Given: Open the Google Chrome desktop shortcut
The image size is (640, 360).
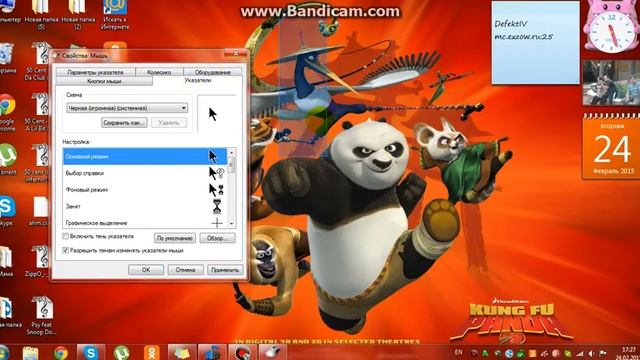Looking at the screenshot, I should pyautogui.click(x=7, y=113).
